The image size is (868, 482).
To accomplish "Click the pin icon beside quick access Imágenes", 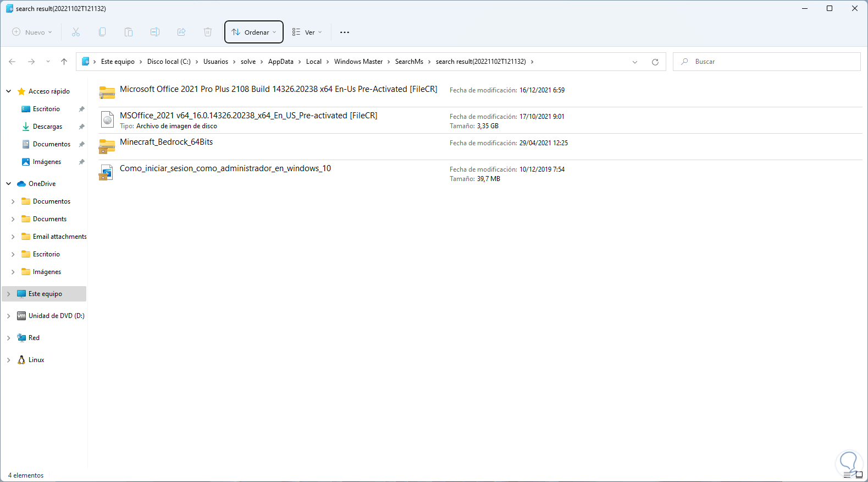I will pos(82,162).
